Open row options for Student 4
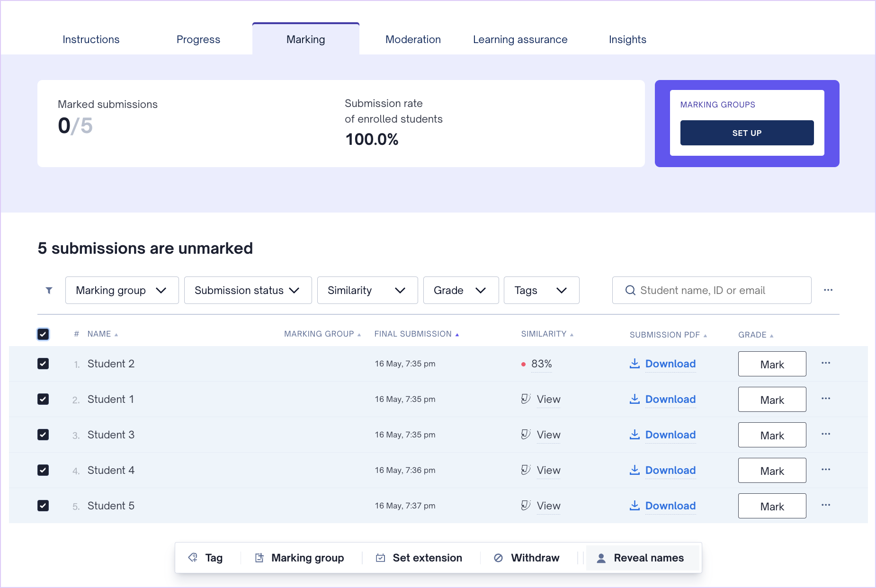 (826, 470)
